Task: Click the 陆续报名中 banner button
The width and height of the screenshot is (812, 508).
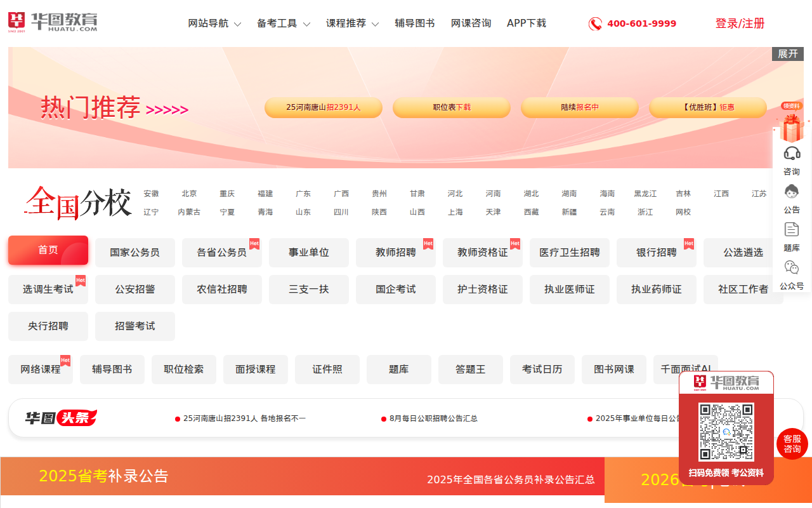Action: coord(580,107)
